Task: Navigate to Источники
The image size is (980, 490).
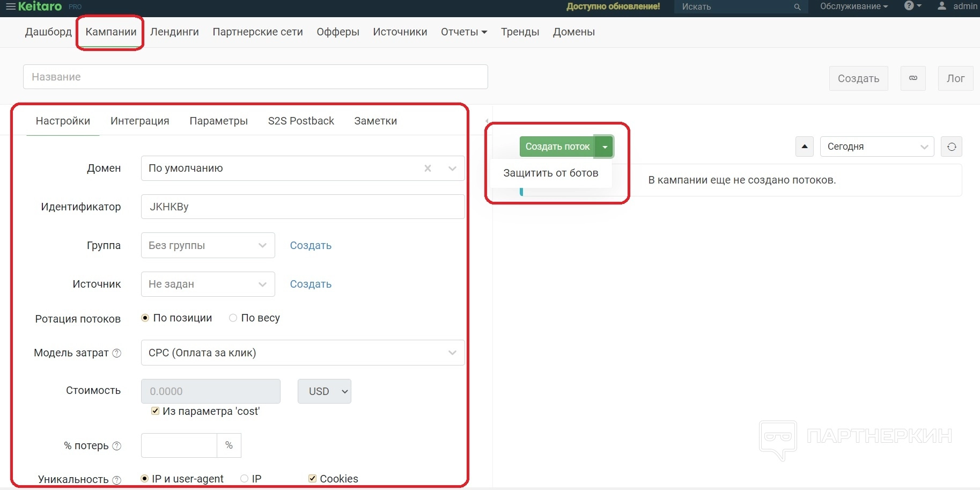Action: tap(400, 32)
